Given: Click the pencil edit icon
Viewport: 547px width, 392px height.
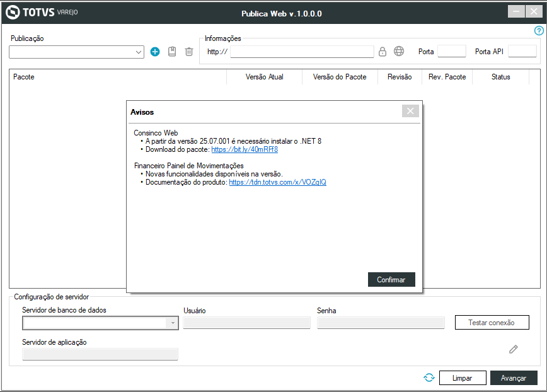Looking at the screenshot, I should coord(513,349).
